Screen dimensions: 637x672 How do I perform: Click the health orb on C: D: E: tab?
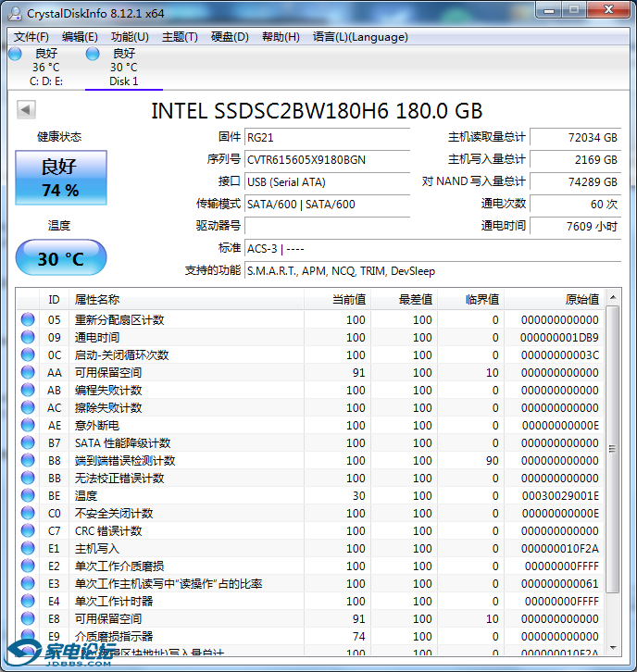click(15, 54)
